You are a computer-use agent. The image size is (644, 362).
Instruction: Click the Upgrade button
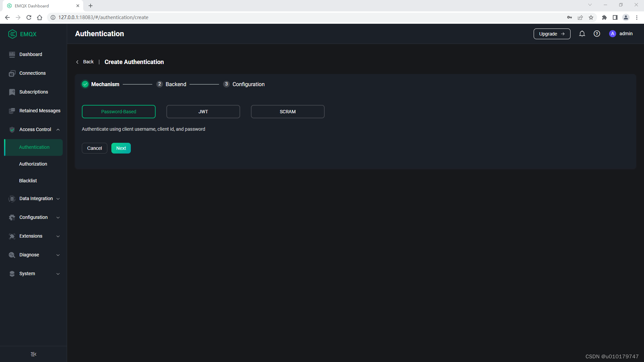(552, 34)
